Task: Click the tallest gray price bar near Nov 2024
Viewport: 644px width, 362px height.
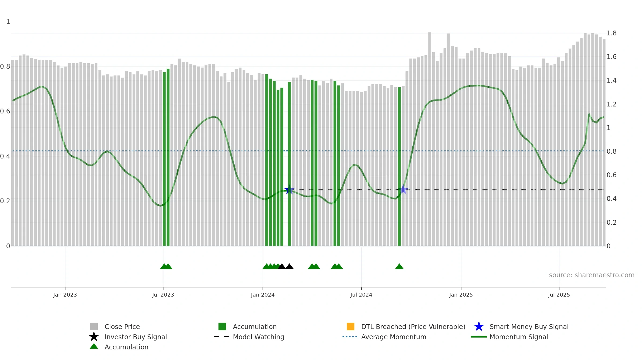Action: tap(430, 139)
